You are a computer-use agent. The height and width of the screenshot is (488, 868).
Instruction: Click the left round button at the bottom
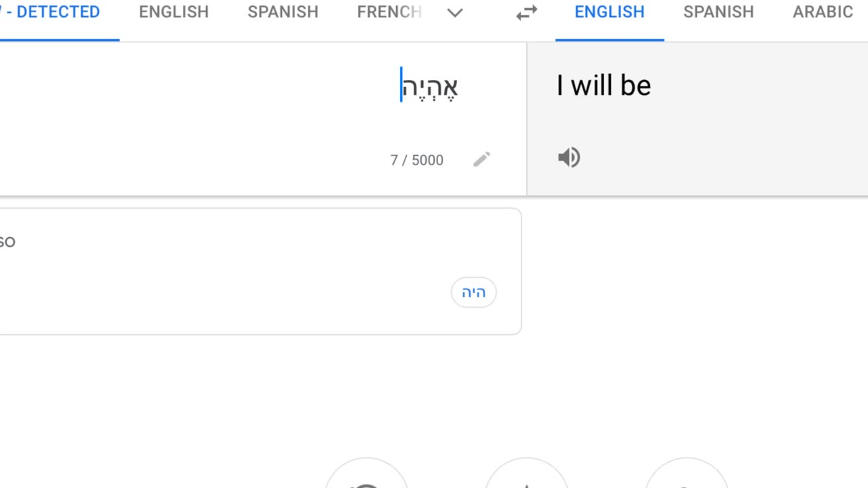click(367, 473)
